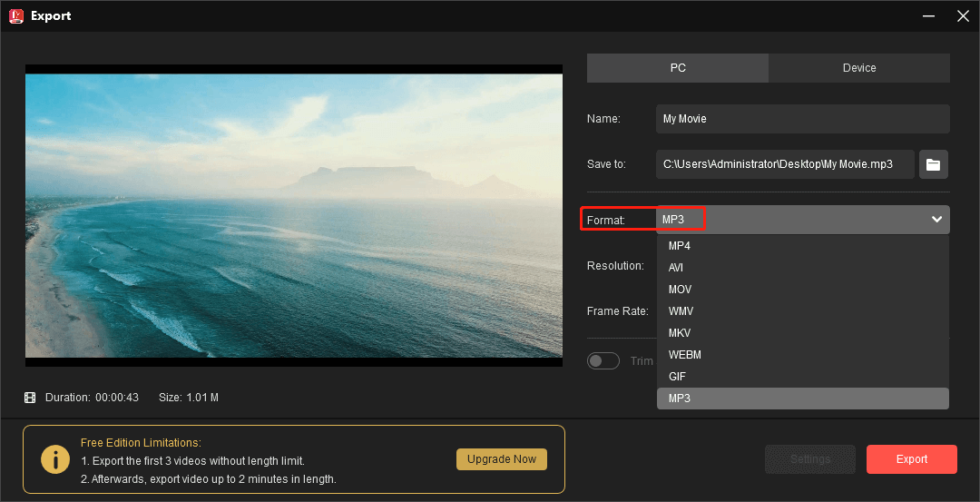Viewport: 980px width, 502px height.
Task: Pick GIF from the format list
Action: point(803,377)
